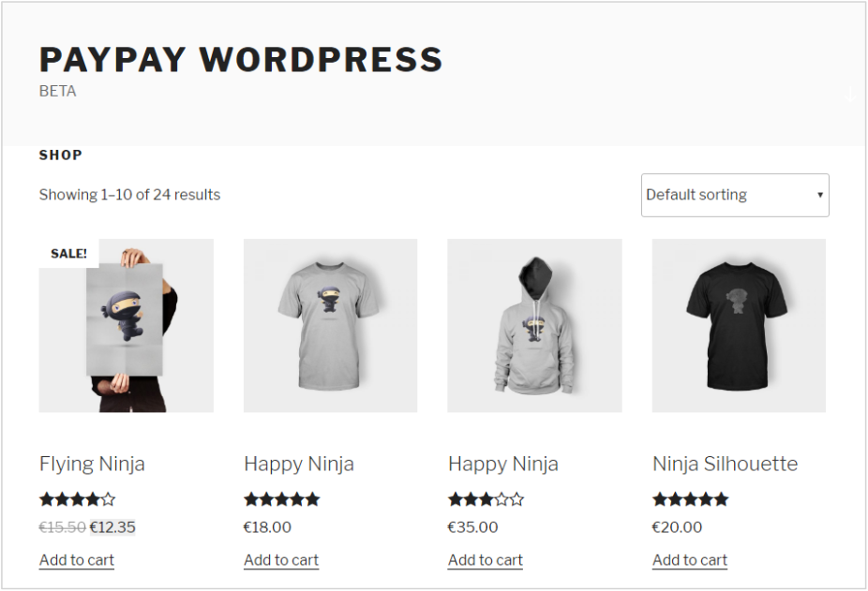The height and width of the screenshot is (591, 868).
Task: Open the Default sorting dropdown
Action: [735, 196]
